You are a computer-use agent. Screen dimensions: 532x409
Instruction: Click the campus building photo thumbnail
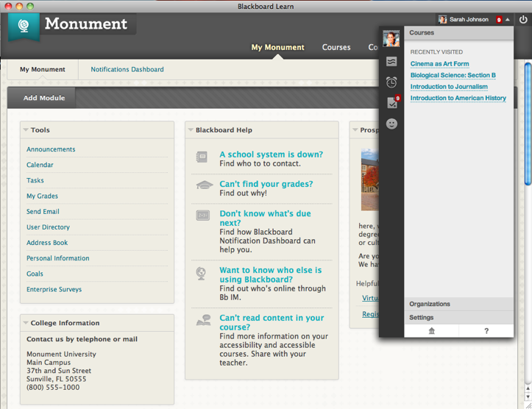[370, 179]
